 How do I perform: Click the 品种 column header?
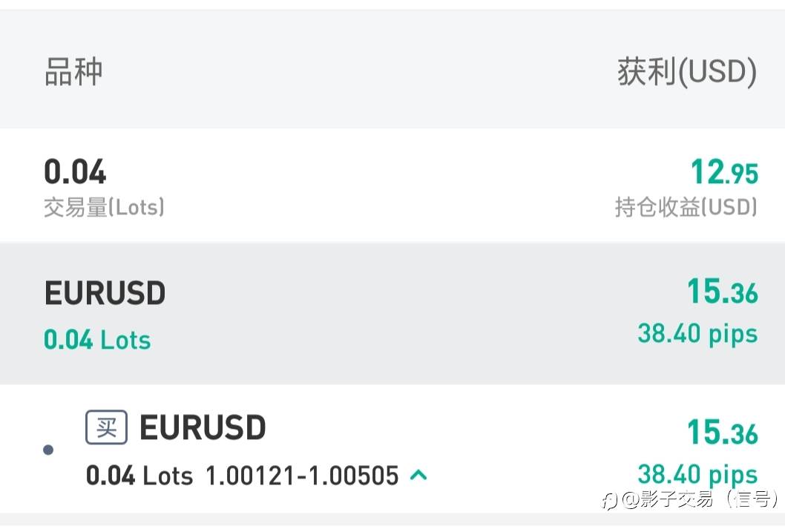pyautogui.click(x=73, y=72)
